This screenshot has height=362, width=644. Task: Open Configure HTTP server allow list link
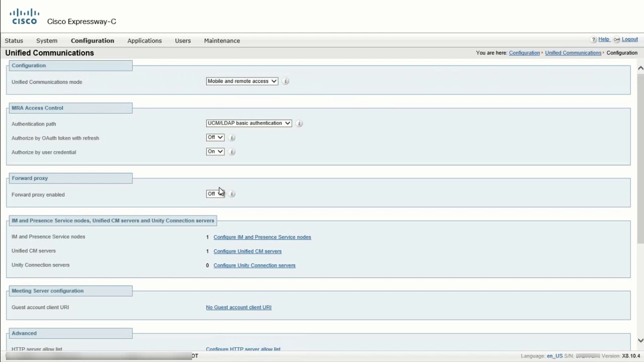(243, 349)
